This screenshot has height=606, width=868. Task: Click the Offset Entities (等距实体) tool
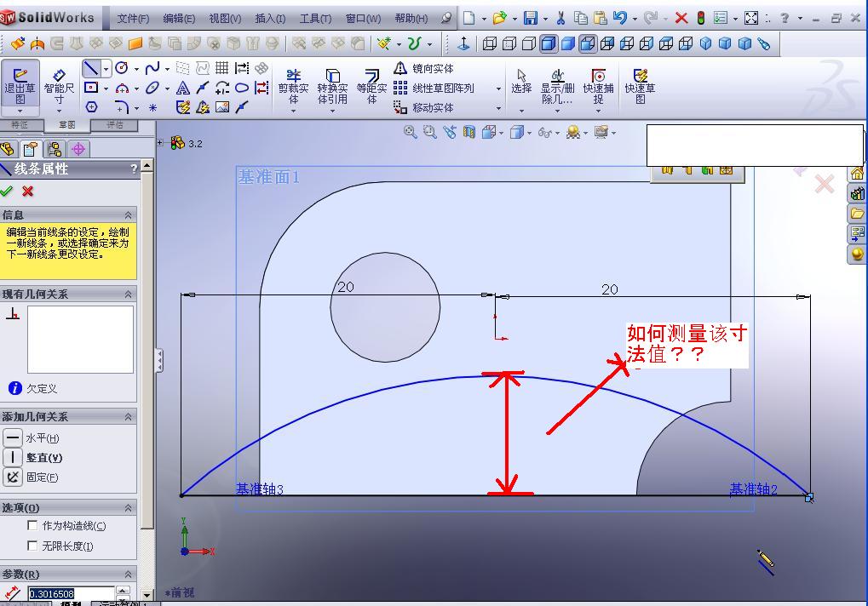pyautogui.click(x=371, y=87)
